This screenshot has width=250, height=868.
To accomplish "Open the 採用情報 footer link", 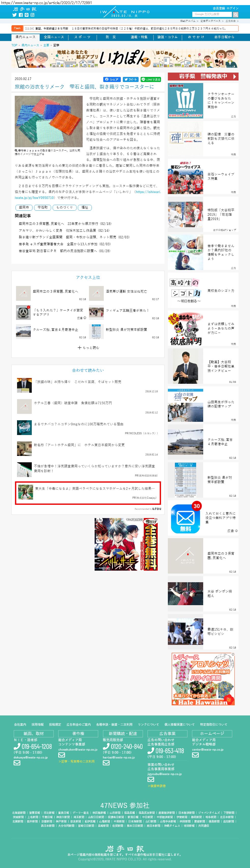I will point(37,724).
